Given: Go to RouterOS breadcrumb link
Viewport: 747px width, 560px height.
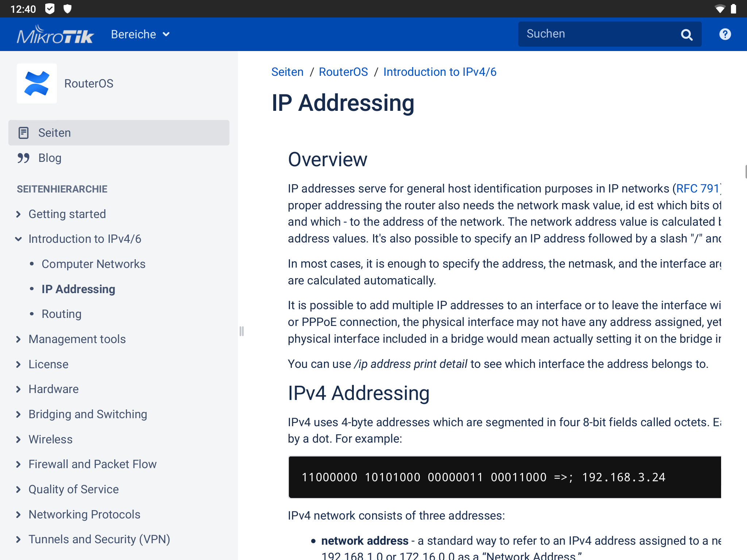Looking at the screenshot, I should [343, 72].
